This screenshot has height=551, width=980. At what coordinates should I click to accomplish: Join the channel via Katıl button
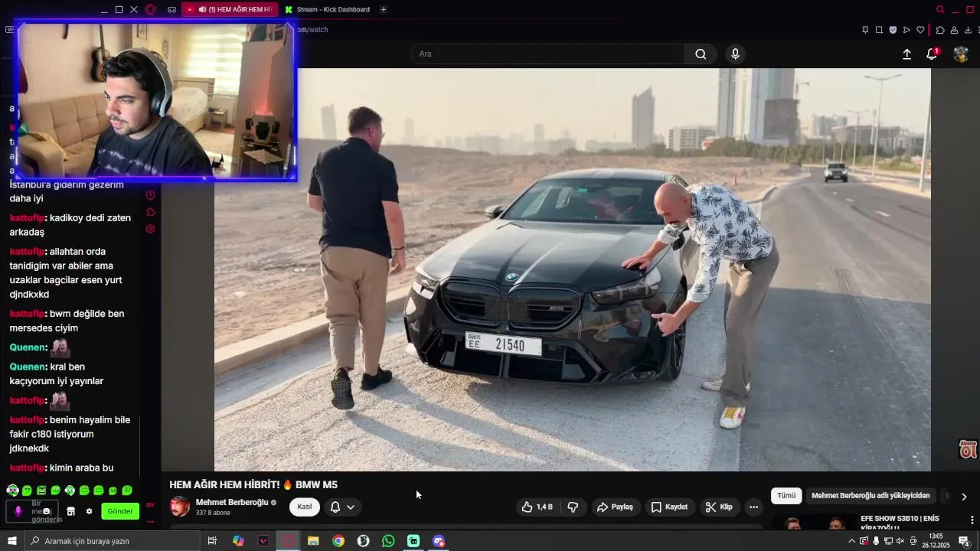(x=305, y=507)
